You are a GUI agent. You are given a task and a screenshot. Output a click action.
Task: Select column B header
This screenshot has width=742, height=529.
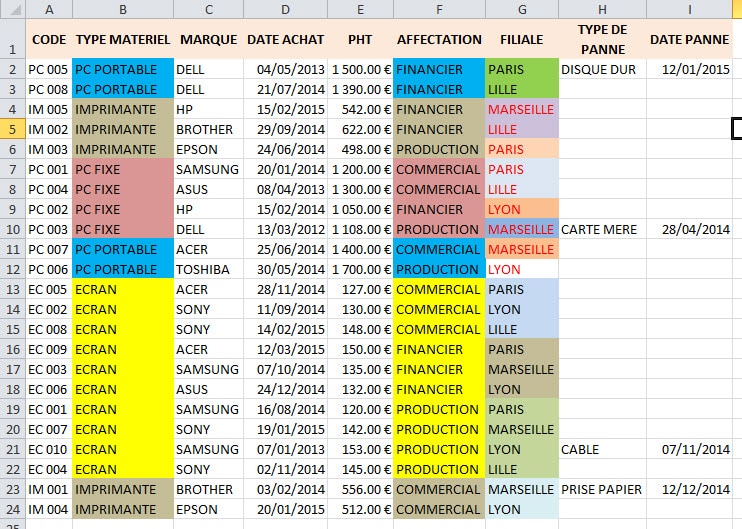[123, 9]
